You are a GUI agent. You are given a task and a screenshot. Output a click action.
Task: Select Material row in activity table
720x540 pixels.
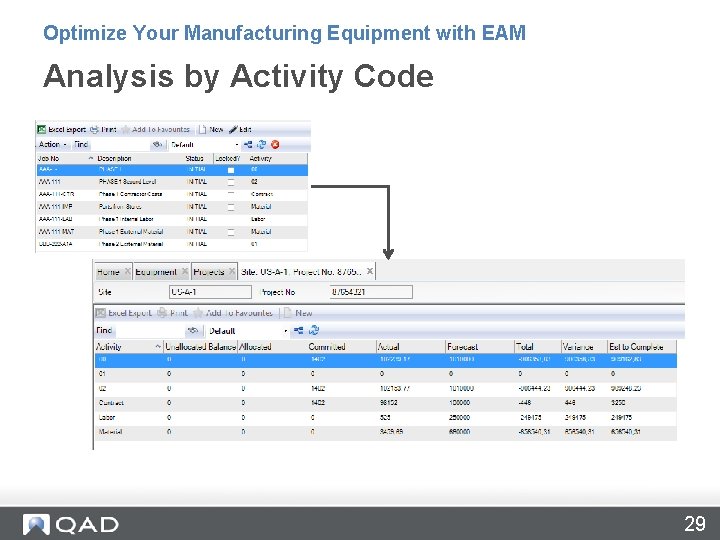tap(386, 432)
